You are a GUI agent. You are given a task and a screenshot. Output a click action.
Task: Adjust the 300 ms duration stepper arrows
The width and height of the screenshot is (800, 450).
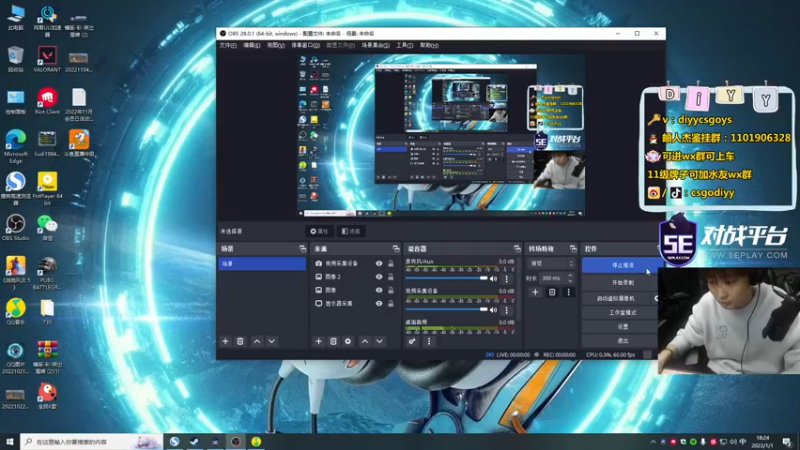[570, 278]
